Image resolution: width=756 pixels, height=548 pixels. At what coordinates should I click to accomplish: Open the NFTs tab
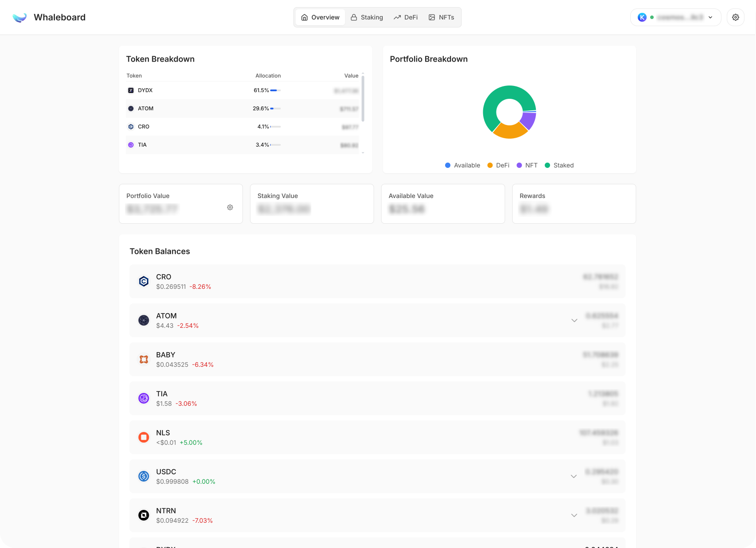point(442,17)
